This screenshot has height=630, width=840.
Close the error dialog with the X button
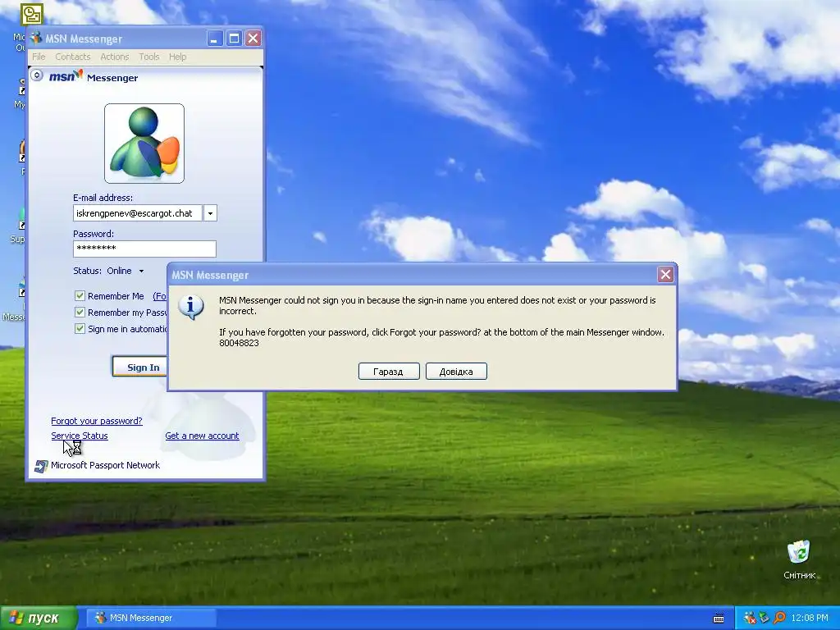click(665, 275)
